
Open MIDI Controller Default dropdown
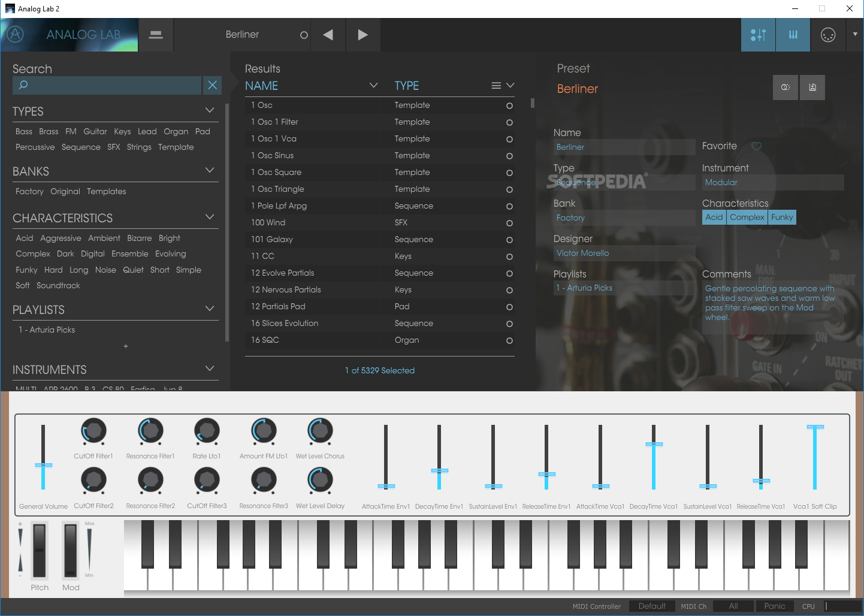(652, 606)
